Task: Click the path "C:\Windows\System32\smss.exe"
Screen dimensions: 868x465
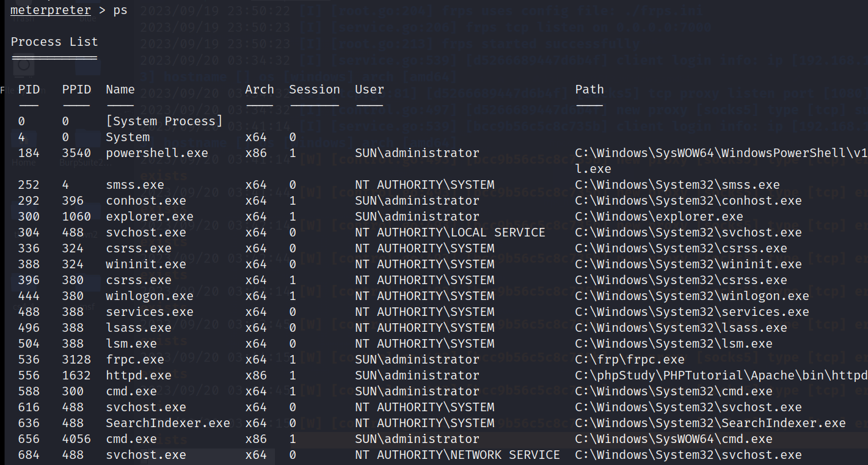Action: tap(677, 185)
